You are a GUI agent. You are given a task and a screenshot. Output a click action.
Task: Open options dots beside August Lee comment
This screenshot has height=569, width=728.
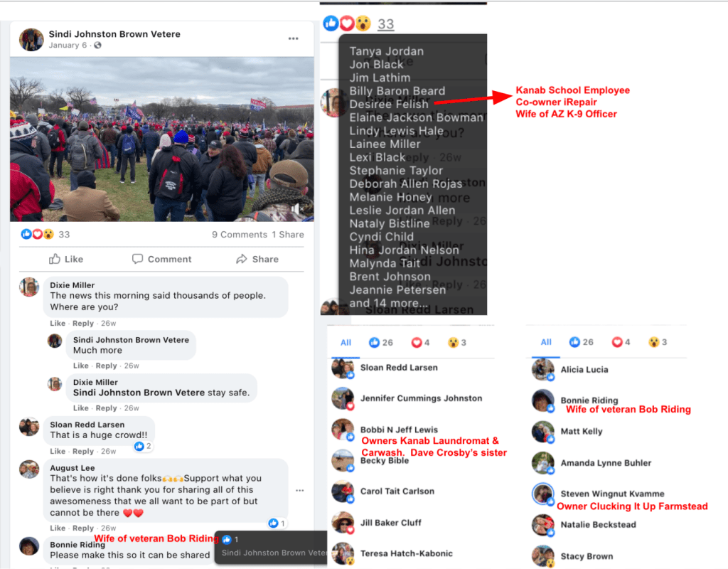click(300, 491)
